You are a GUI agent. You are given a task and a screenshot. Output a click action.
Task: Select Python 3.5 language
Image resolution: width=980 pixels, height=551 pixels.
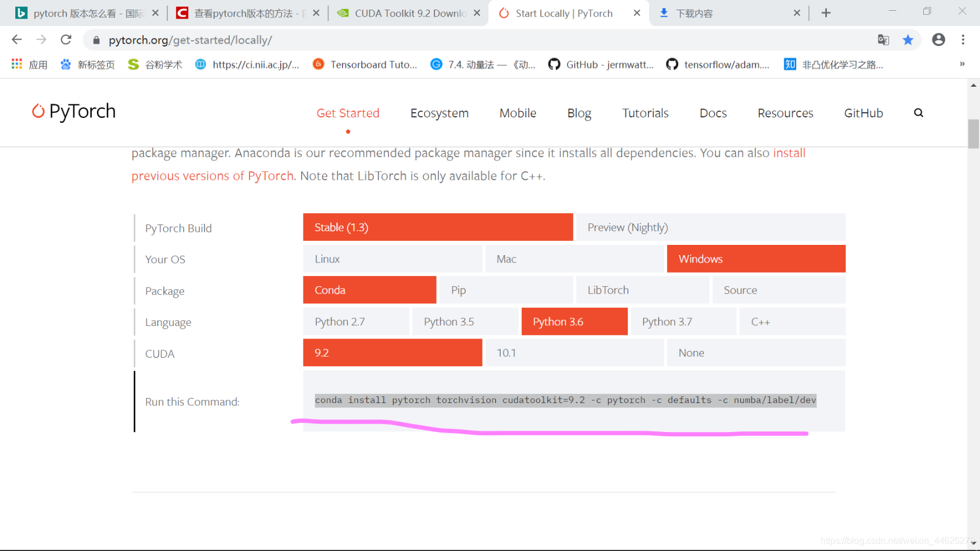coord(465,321)
